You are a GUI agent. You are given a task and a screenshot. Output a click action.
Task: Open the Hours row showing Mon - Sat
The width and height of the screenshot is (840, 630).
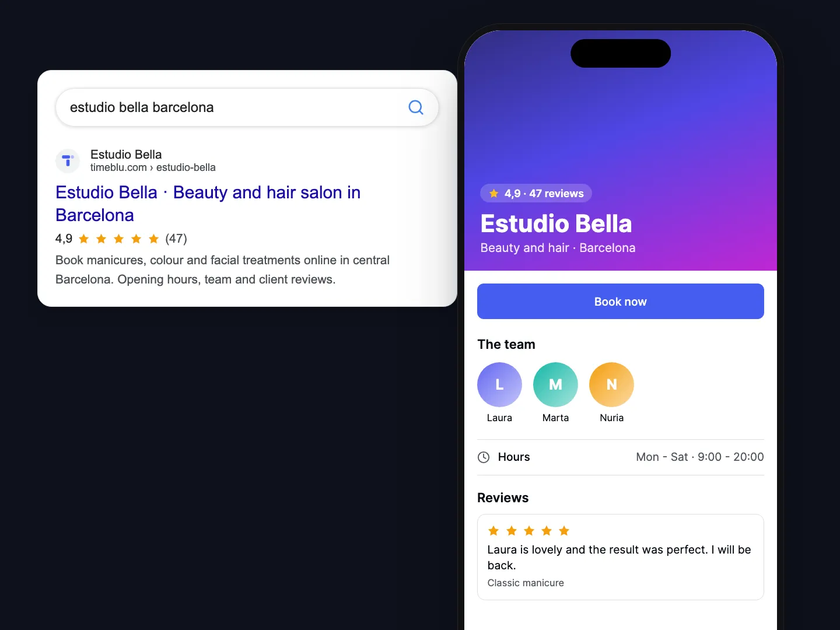coord(621,457)
